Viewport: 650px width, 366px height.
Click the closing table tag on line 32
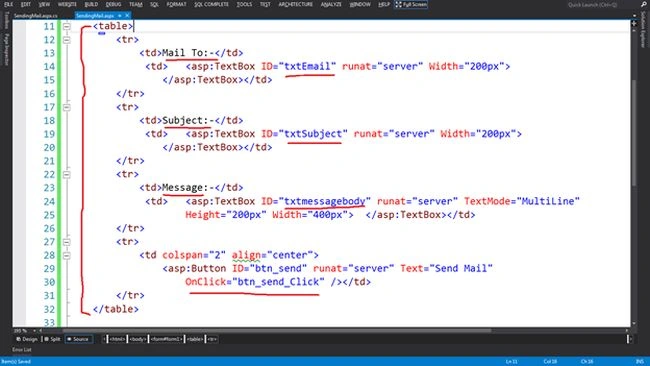pyautogui.click(x=116, y=309)
